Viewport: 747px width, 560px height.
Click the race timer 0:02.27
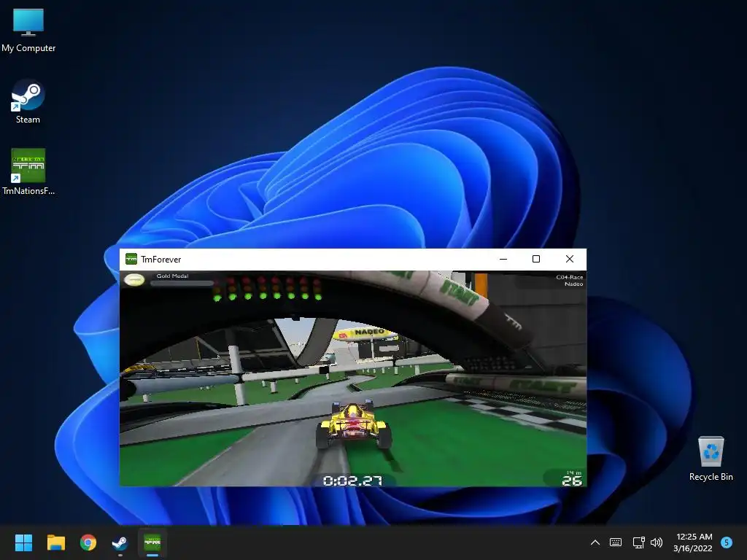[352, 481]
